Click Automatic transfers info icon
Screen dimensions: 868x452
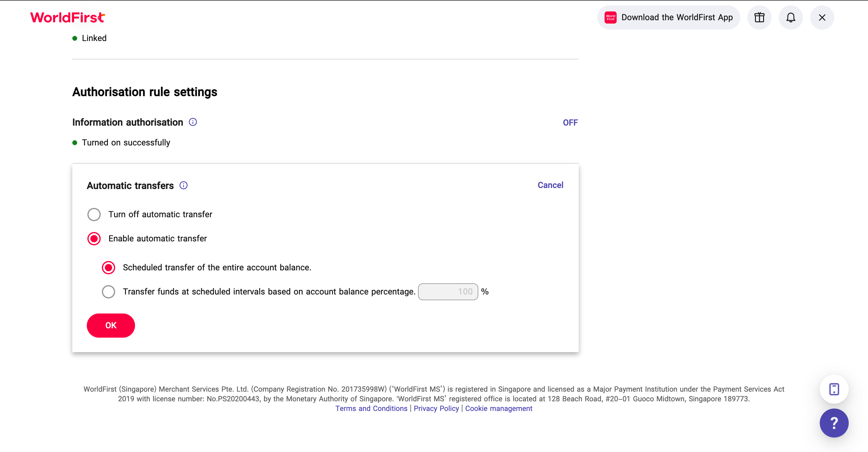coord(183,185)
